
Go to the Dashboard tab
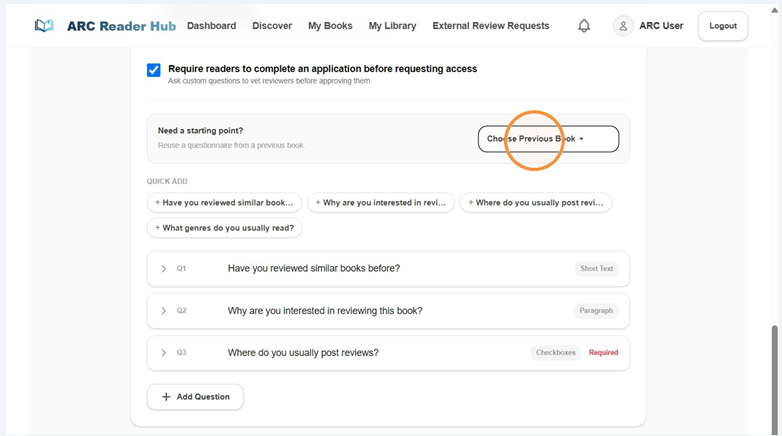pyautogui.click(x=211, y=25)
